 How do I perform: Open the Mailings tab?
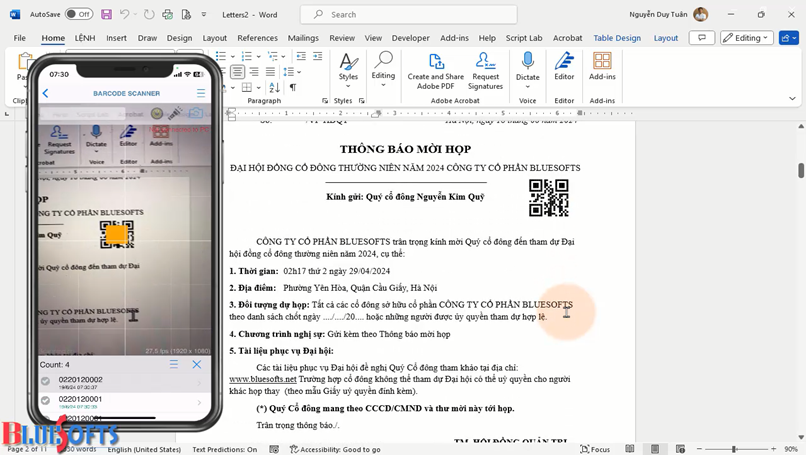pos(303,38)
